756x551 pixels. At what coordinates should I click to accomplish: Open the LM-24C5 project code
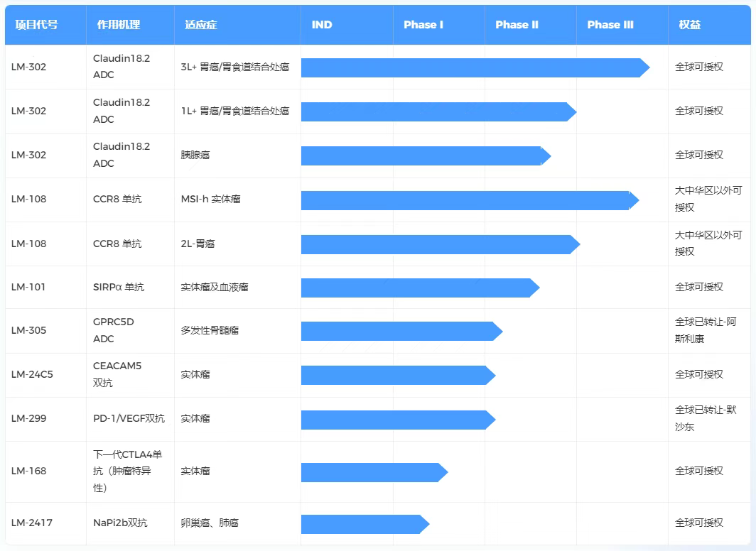(31, 374)
